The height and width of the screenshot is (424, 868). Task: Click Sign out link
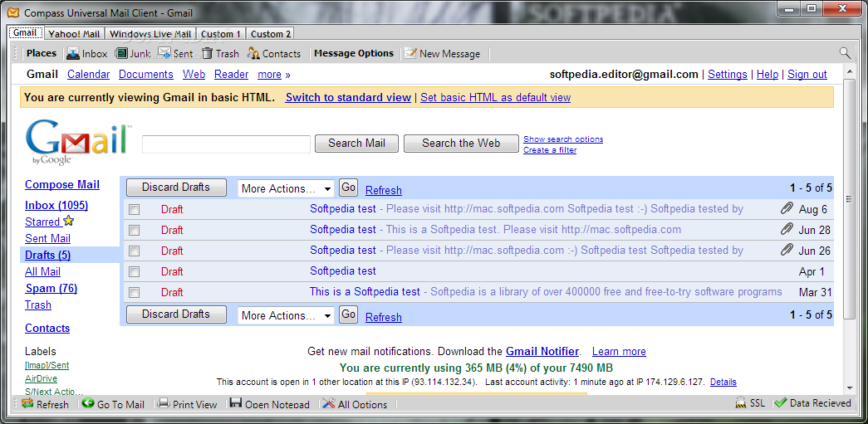pyautogui.click(x=807, y=74)
